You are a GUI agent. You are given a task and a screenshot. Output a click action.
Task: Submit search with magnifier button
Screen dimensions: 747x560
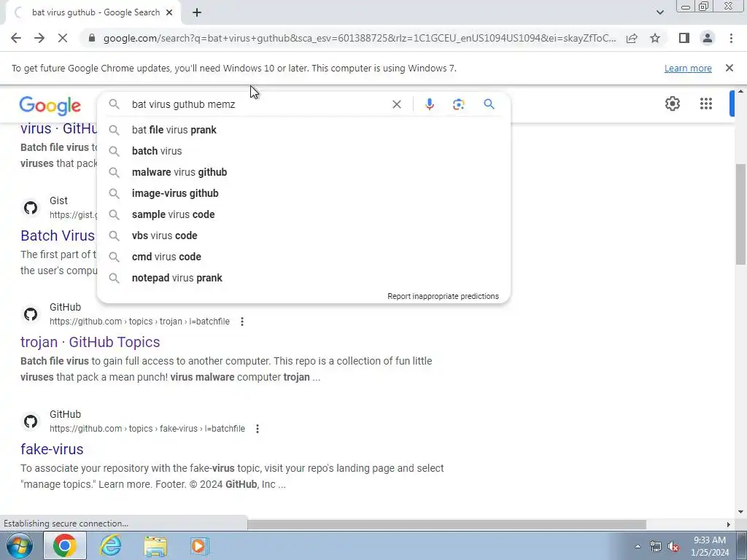click(489, 104)
